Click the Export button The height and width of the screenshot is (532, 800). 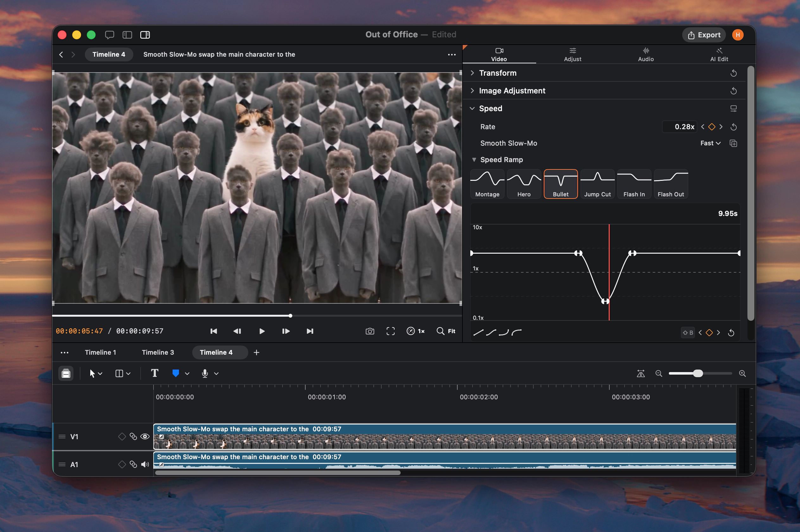coord(704,35)
